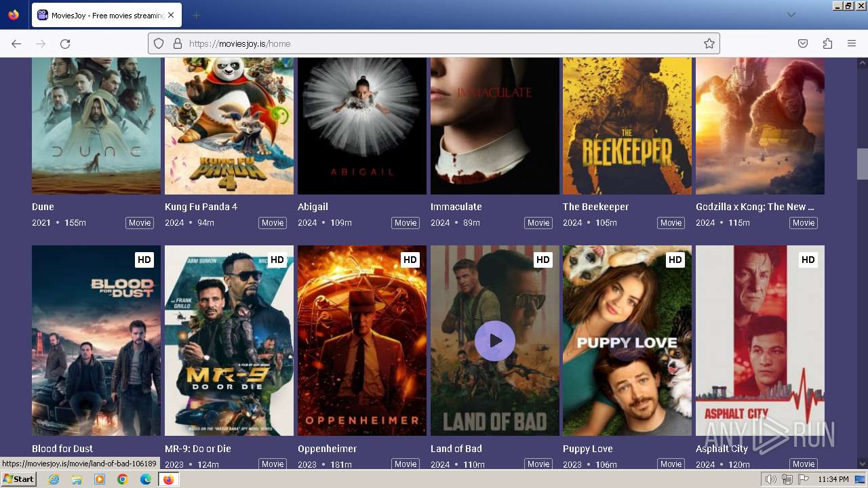
Task: Open the Asphalt City poster
Action: (760, 340)
